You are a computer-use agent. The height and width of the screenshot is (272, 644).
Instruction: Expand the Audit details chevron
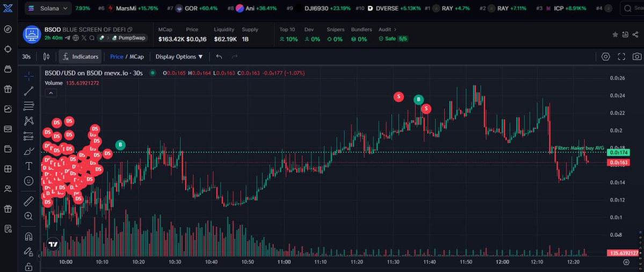point(395,30)
